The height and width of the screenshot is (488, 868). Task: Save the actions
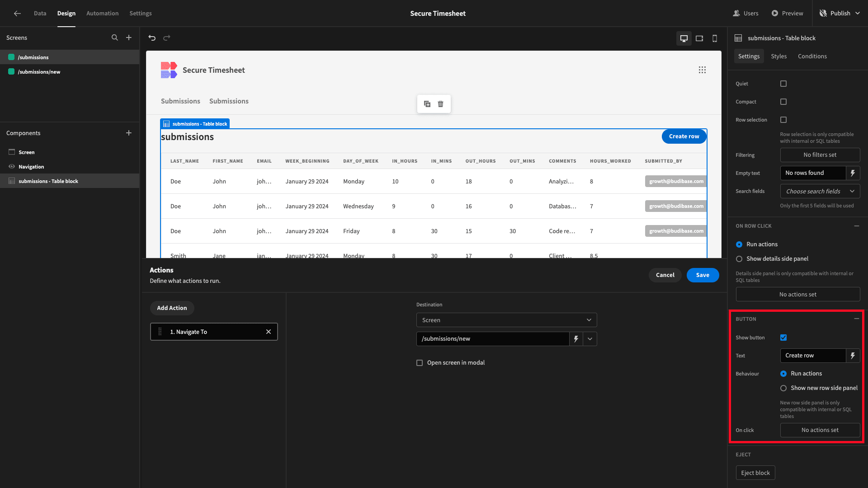703,275
